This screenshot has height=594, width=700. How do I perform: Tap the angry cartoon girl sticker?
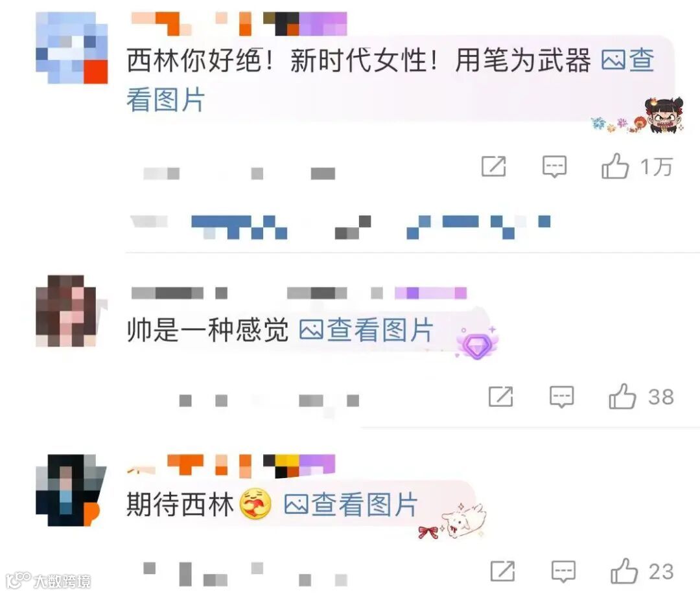click(x=664, y=114)
